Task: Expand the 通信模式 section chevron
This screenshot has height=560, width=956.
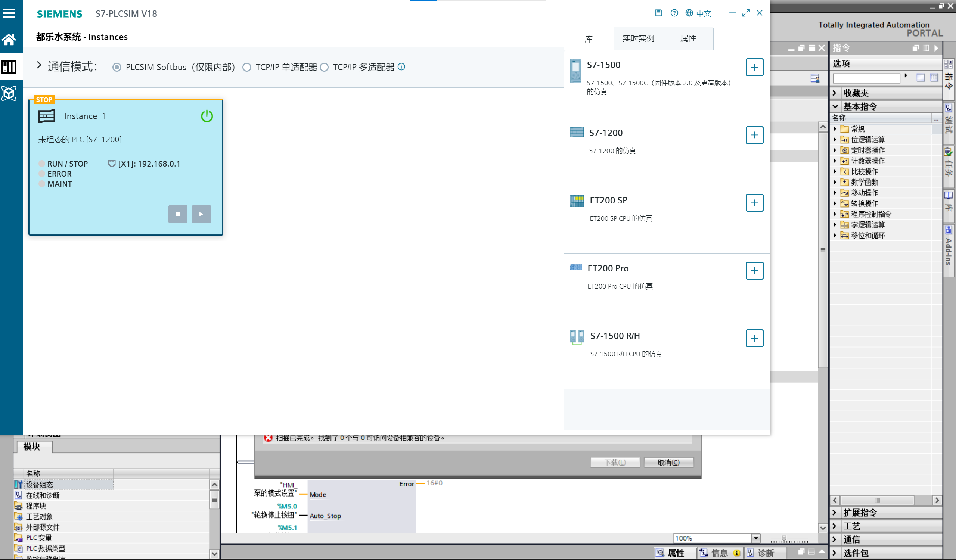Action: tap(39, 65)
